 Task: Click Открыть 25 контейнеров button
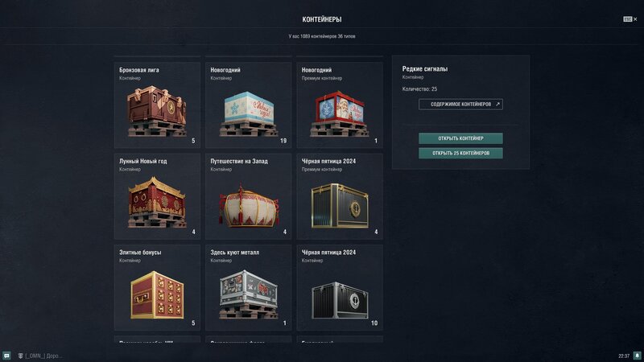[460, 153]
